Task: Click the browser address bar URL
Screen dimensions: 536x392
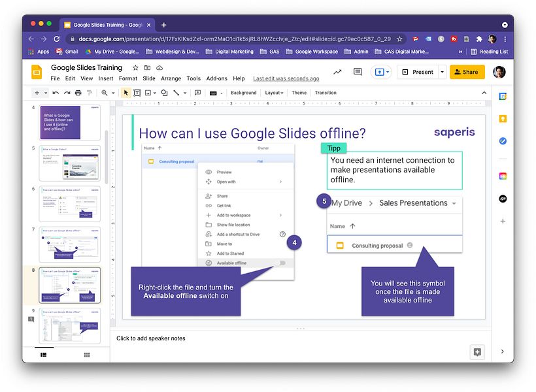Action: pos(235,39)
